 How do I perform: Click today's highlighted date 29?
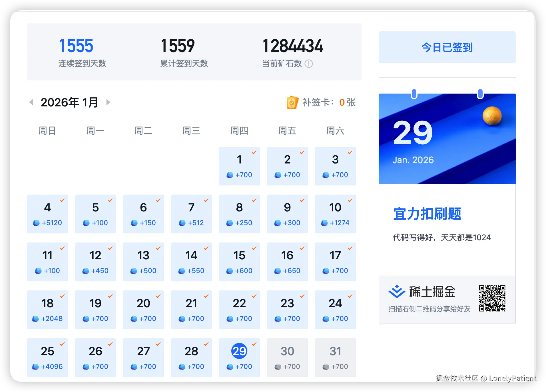239,351
